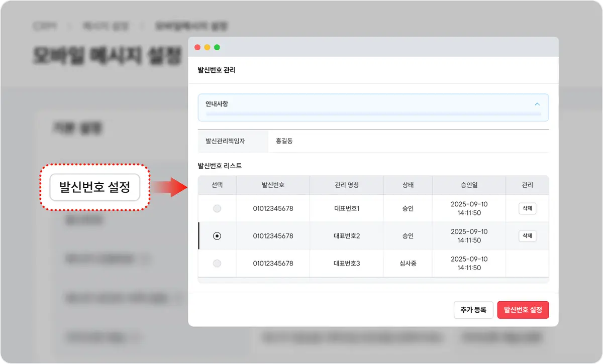This screenshot has height=364, width=603.
Task: Select the radio button for 대표번호1
Action: [x=217, y=208]
